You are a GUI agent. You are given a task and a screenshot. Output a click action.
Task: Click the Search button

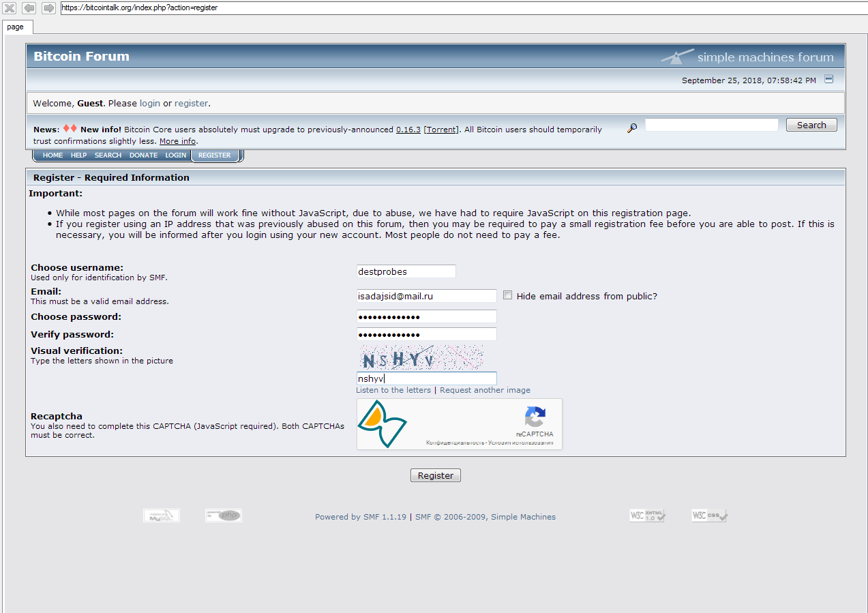[x=811, y=125]
